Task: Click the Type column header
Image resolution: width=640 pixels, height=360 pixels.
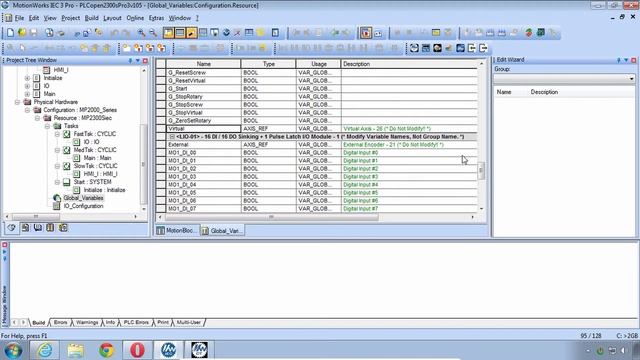Action: (x=269, y=64)
